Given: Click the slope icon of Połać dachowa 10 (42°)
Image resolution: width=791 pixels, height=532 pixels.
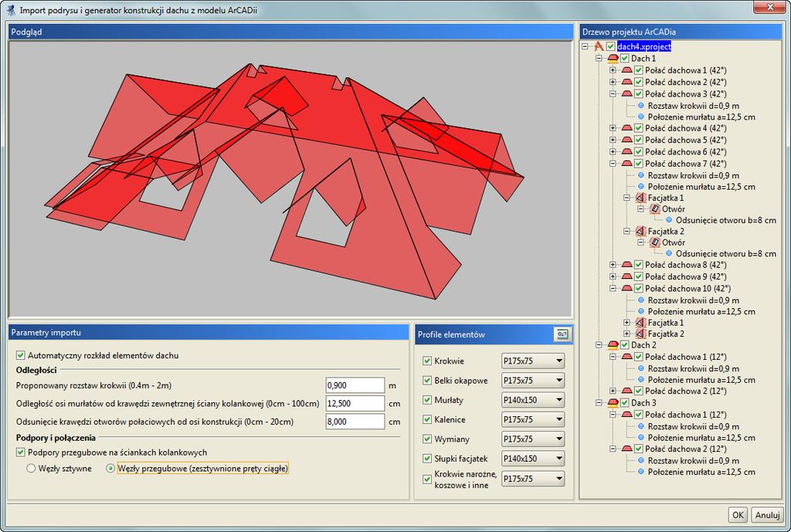Looking at the screenshot, I should tap(627, 289).
